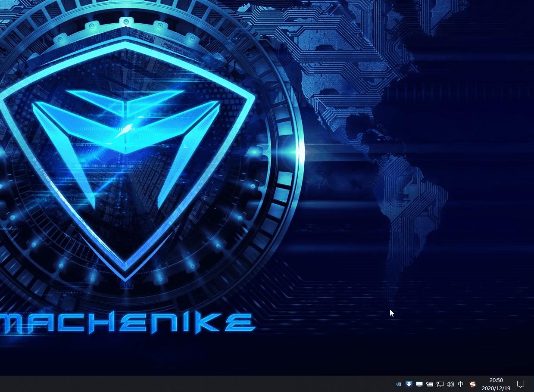Click the time 20:50 in the taskbar
This screenshot has height=392, width=534.
point(496,380)
